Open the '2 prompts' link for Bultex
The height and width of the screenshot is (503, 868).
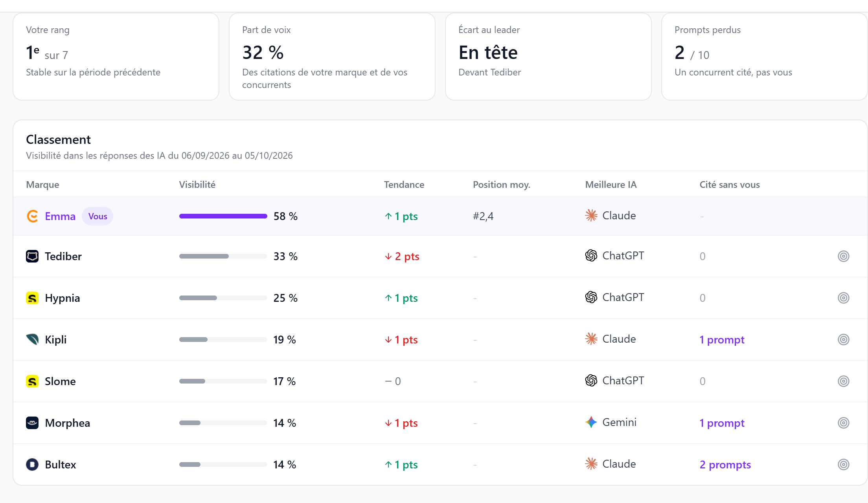(x=725, y=464)
